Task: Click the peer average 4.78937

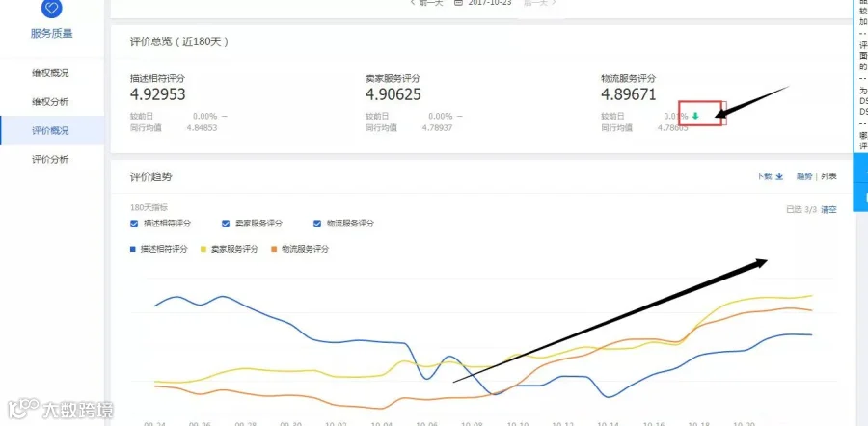Action: tap(437, 128)
